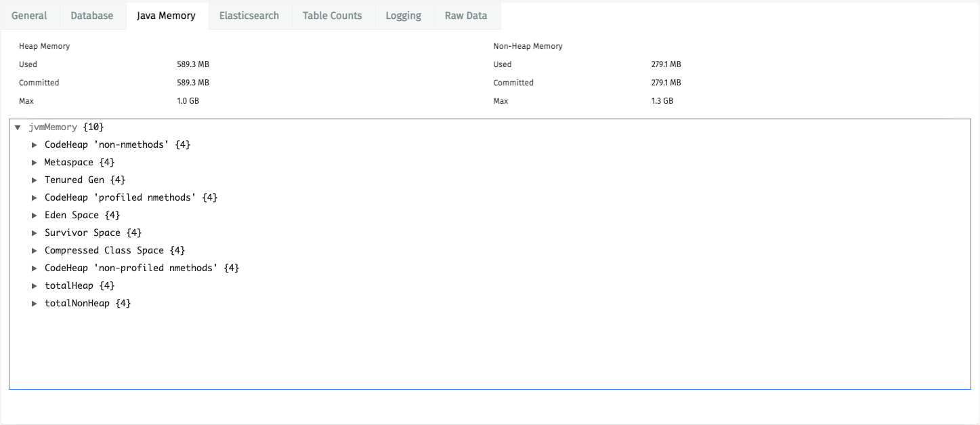980x425 pixels.
Task: Expand the Survivor Space node
Action: pos(35,232)
